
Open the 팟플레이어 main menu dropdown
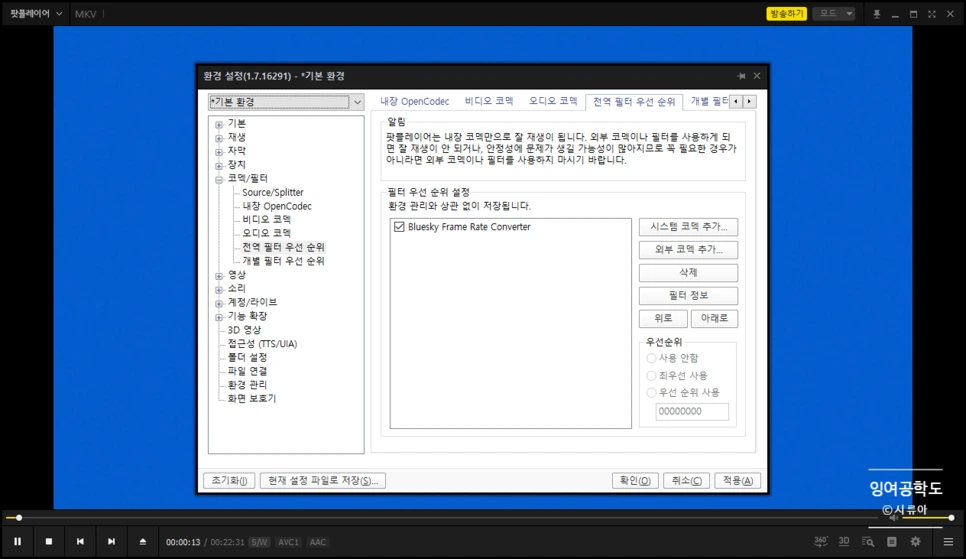click(36, 14)
